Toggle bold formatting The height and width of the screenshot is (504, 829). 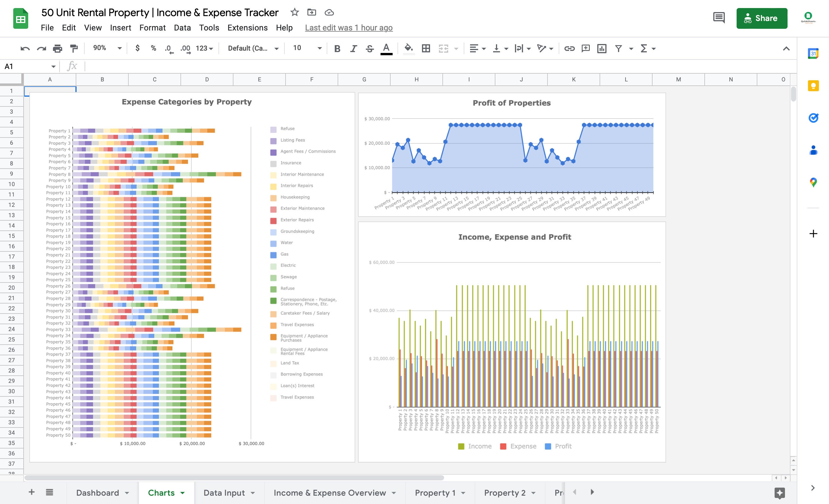(x=337, y=48)
